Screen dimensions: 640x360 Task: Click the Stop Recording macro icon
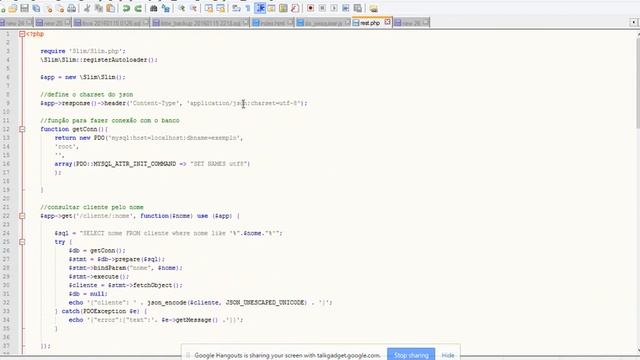point(322,8)
